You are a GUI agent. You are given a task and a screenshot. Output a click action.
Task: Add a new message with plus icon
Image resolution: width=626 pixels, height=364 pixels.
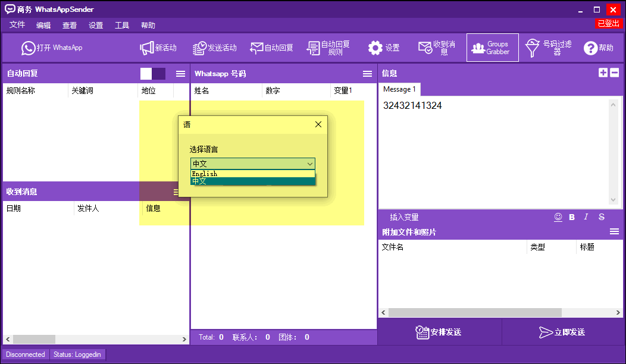point(603,72)
